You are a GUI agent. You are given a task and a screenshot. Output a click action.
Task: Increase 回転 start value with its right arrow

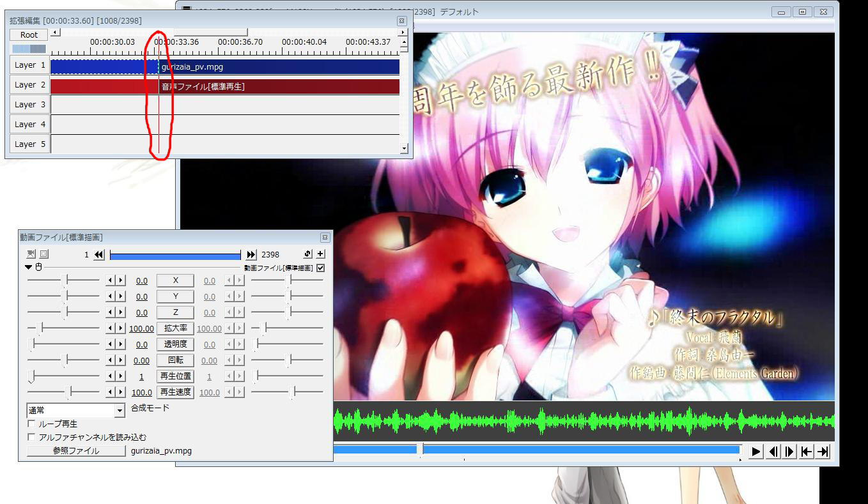120,360
